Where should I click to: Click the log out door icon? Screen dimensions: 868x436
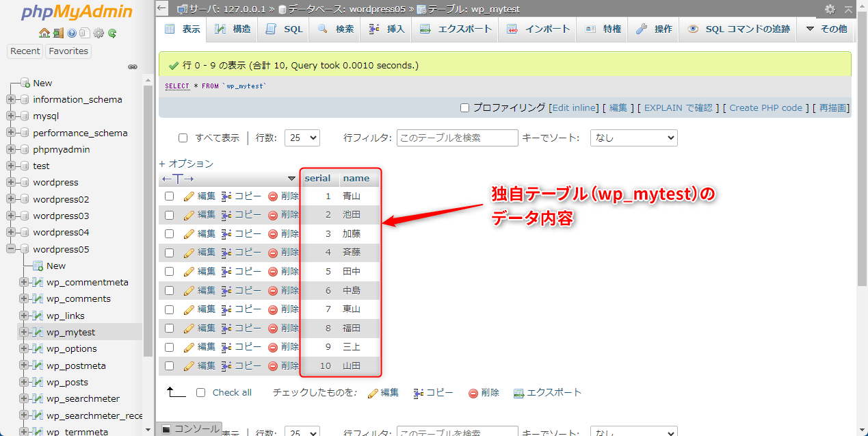[58, 33]
